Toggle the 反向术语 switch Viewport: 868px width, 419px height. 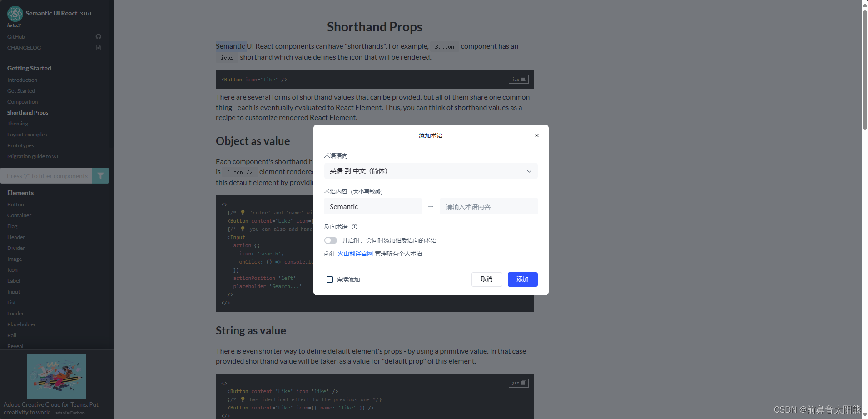click(x=331, y=240)
